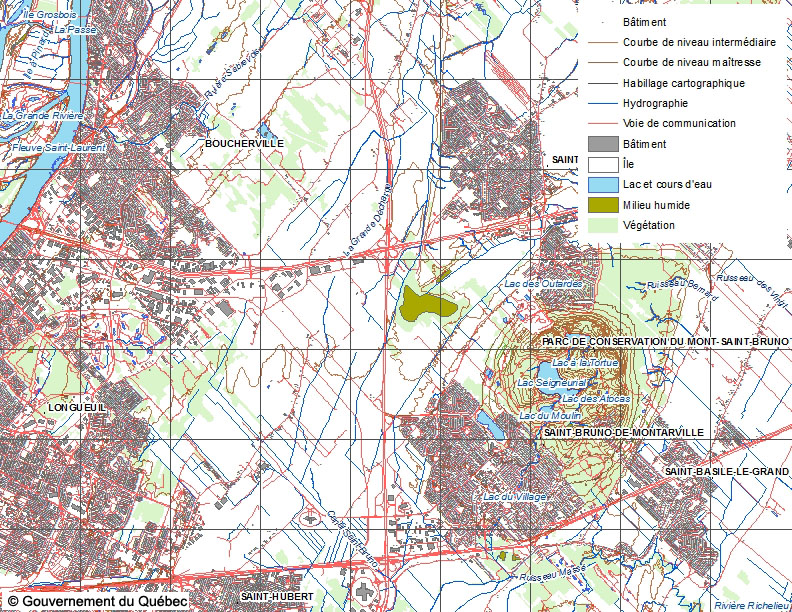Click the white Île legend swatch
The image size is (792, 612).
(603, 164)
